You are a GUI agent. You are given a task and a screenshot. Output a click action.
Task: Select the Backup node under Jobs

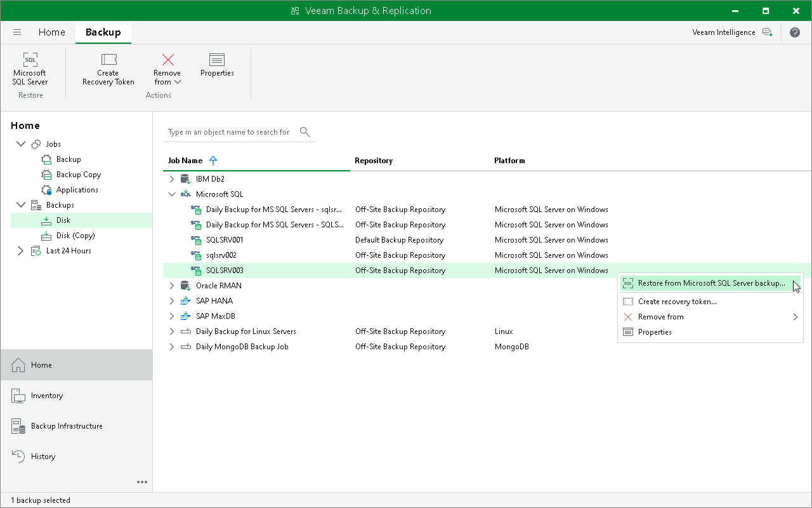tap(69, 159)
